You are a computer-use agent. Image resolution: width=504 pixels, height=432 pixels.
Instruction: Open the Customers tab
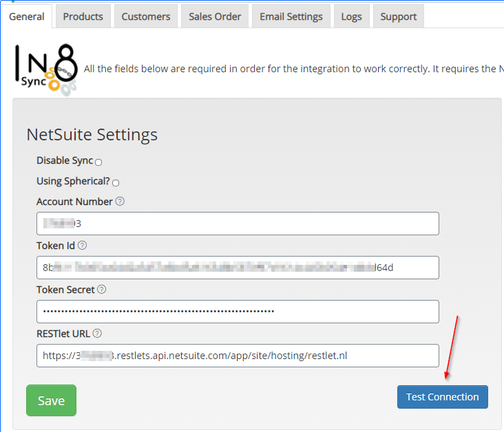(x=145, y=17)
